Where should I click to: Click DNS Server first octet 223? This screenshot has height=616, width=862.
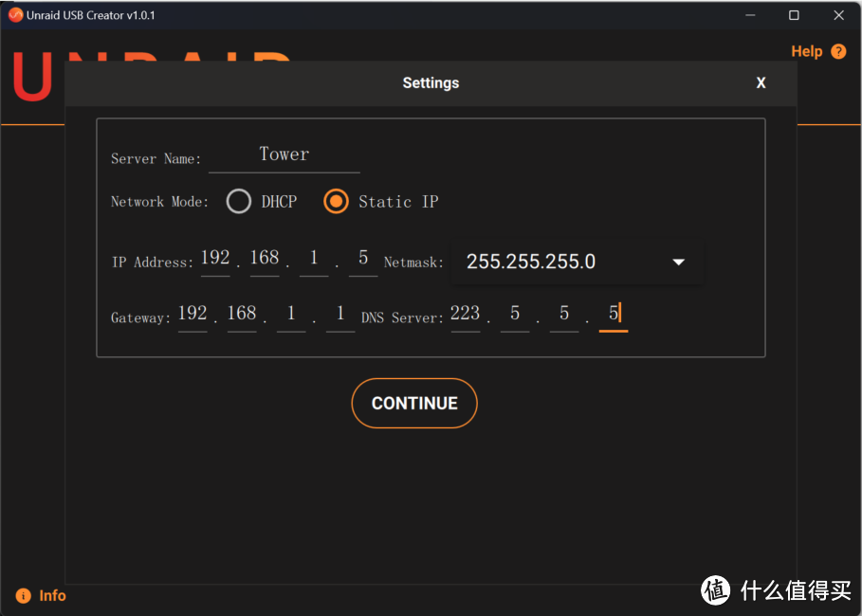tap(465, 315)
